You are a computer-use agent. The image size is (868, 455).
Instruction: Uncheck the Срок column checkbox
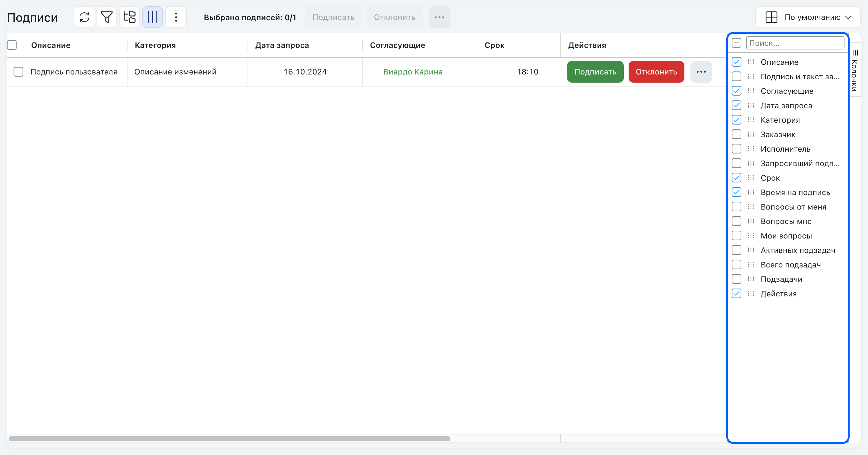[x=737, y=178]
